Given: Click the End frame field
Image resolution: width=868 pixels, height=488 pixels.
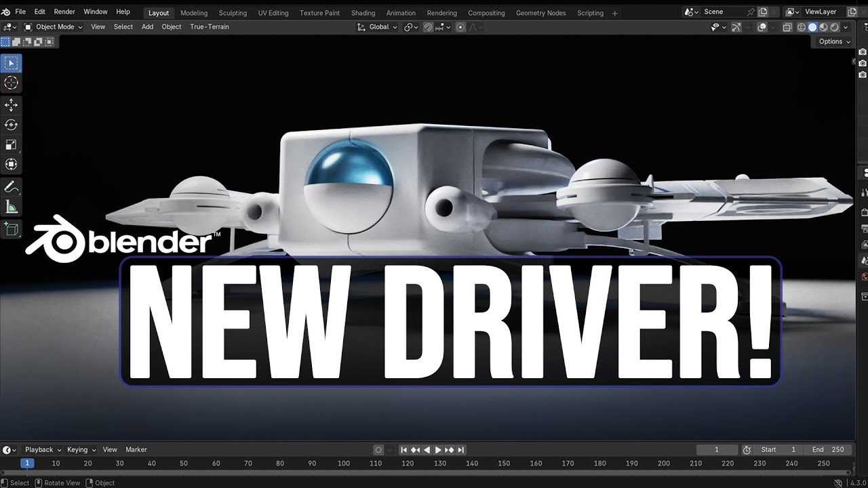Looking at the screenshot, I should [828, 449].
